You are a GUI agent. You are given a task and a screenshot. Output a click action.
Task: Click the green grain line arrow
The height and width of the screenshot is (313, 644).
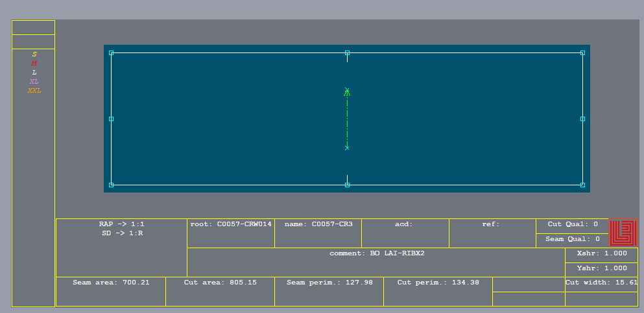point(347,93)
